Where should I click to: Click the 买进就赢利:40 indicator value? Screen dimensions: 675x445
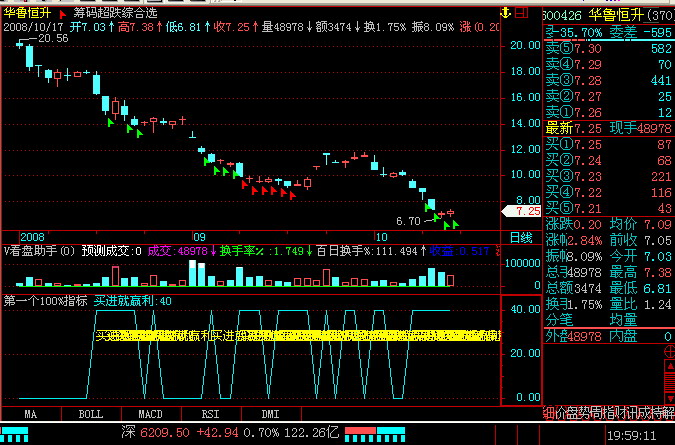(x=133, y=301)
